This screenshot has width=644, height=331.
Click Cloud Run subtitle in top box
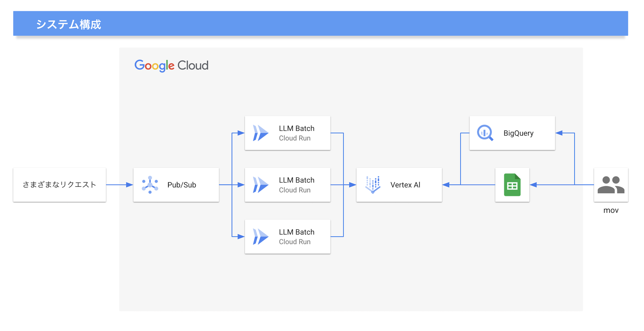point(295,138)
